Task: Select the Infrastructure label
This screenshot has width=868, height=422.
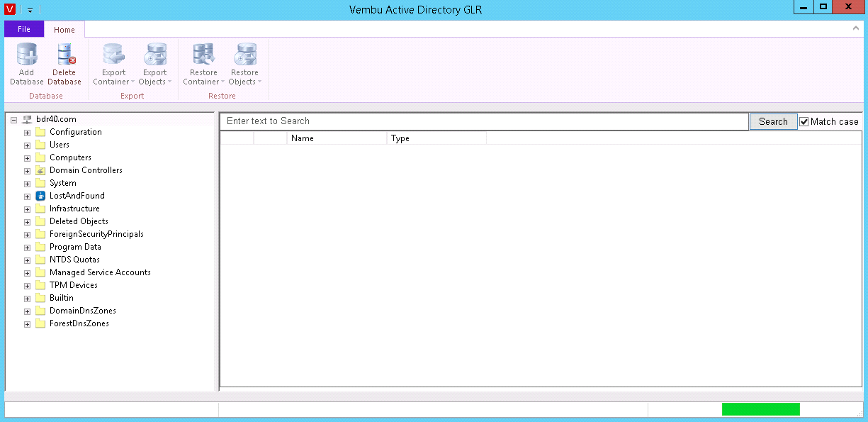Action: click(x=74, y=209)
